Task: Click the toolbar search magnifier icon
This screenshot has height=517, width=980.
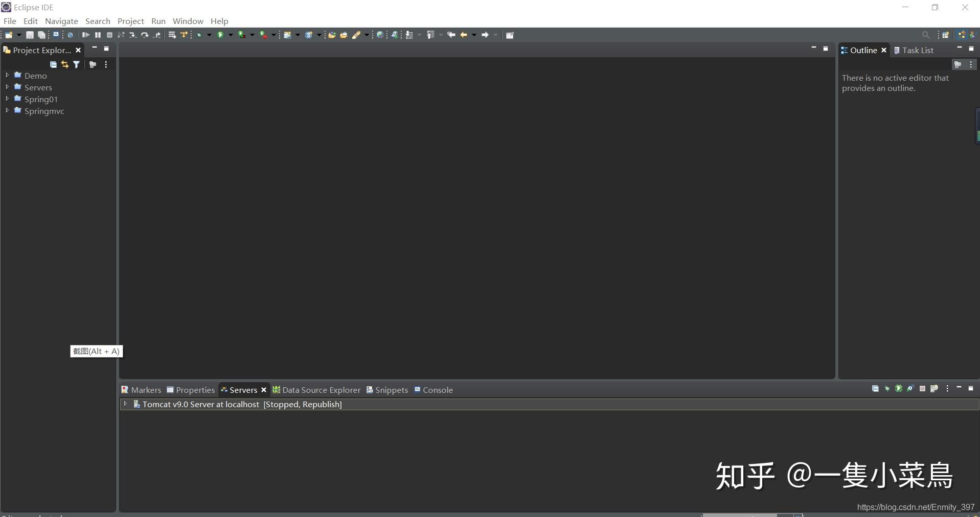Action: pyautogui.click(x=925, y=35)
